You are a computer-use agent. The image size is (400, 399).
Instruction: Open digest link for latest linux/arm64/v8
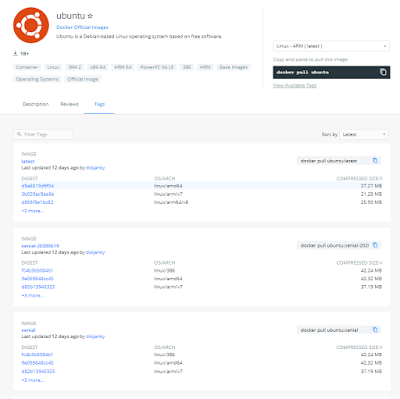pos(37,202)
